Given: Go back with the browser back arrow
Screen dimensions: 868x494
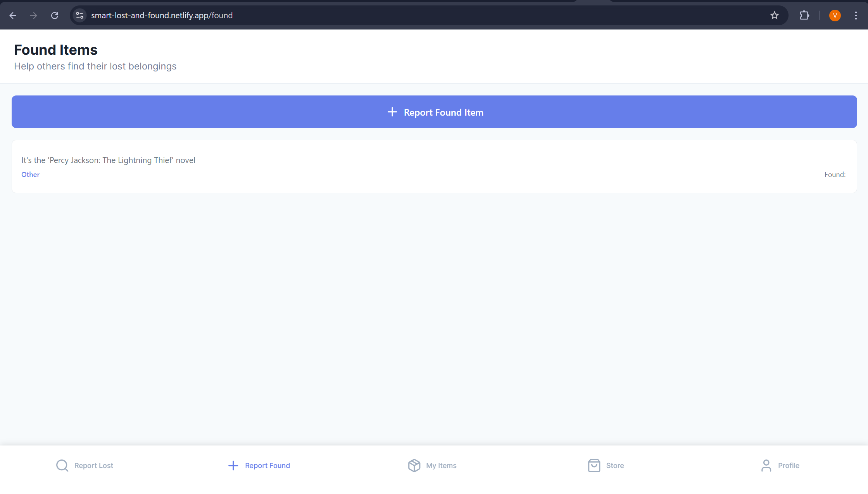Looking at the screenshot, I should point(13,16).
